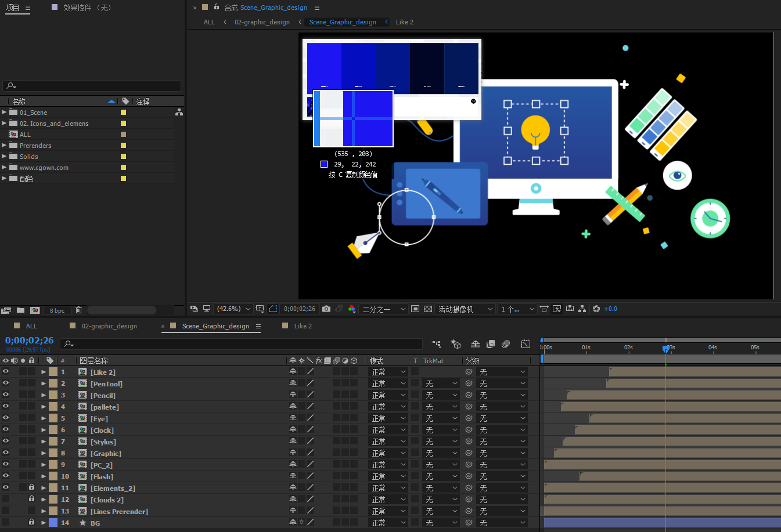Click the yellow label swatch of 01_Scene
Screen dimensions: 781x532
click(x=123, y=112)
